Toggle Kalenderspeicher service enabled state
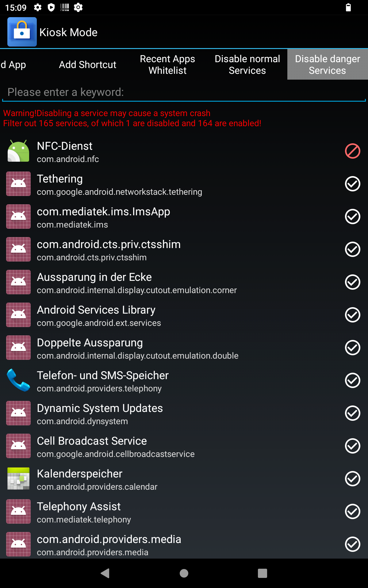The width and height of the screenshot is (368, 588). coord(352,479)
